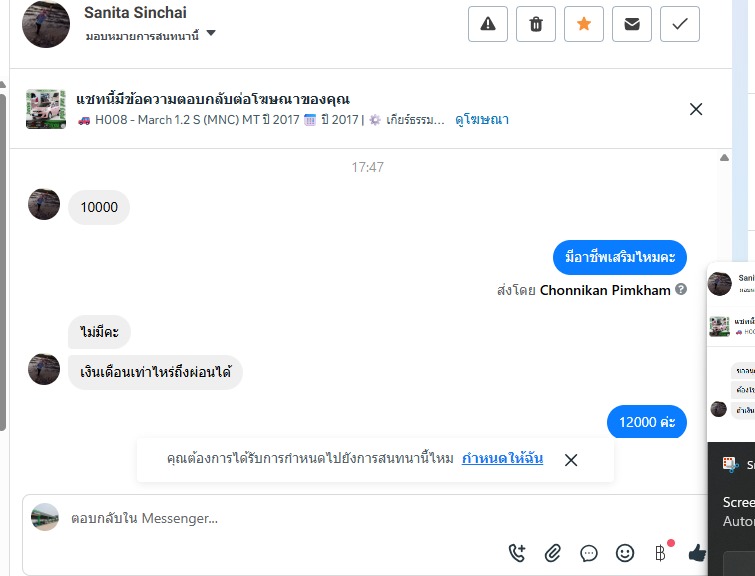Open the มอบหมายการสนทนานี้ assignment dropdown

tap(165, 35)
